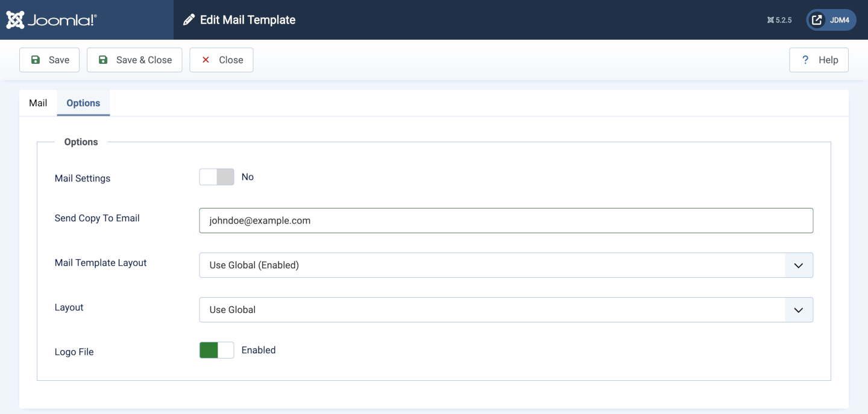This screenshot has height=414, width=868.
Task: Click the No text beside Mail Settings
Action: pyautogui.click(x=248, y=177)
